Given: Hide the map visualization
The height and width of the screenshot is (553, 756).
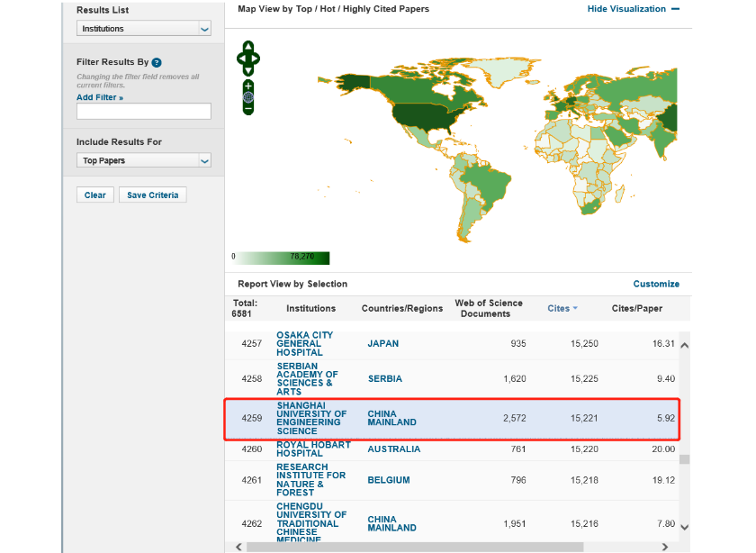Looking at the screenshot, I should [633, 9].
